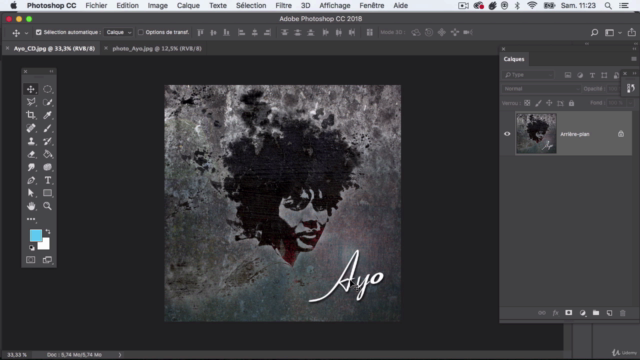This screenshot has width=640, height=360.
Task: Select the Hand tool
Action: pyautogui.click(x=31, y=206)
